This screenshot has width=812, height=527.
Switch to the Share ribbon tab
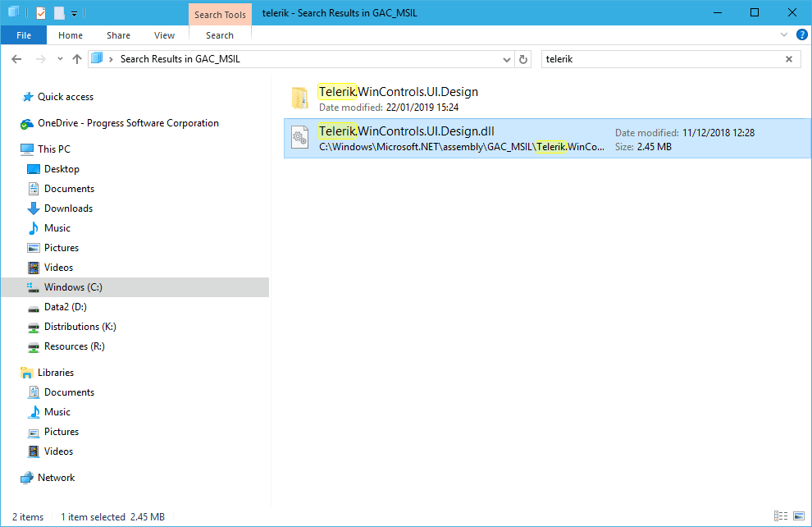118,35
